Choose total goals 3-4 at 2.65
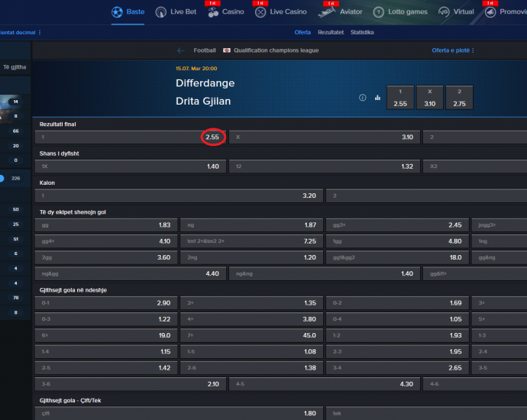The image size is (527, 420). tap(397, 368)
